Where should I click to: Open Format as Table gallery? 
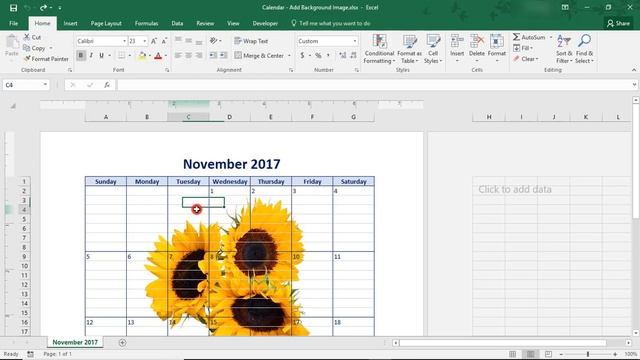409,49
